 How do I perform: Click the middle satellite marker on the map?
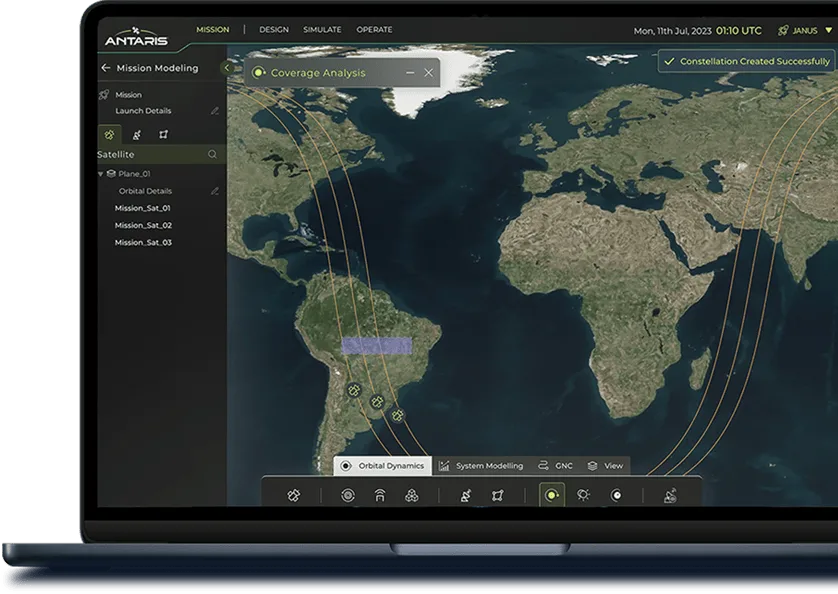point(377,402)
